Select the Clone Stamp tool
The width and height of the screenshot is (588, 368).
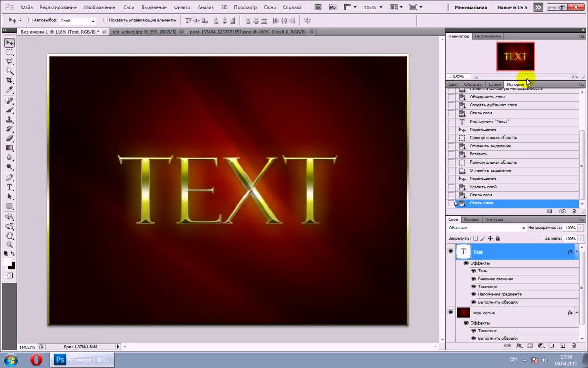[9, 120]
